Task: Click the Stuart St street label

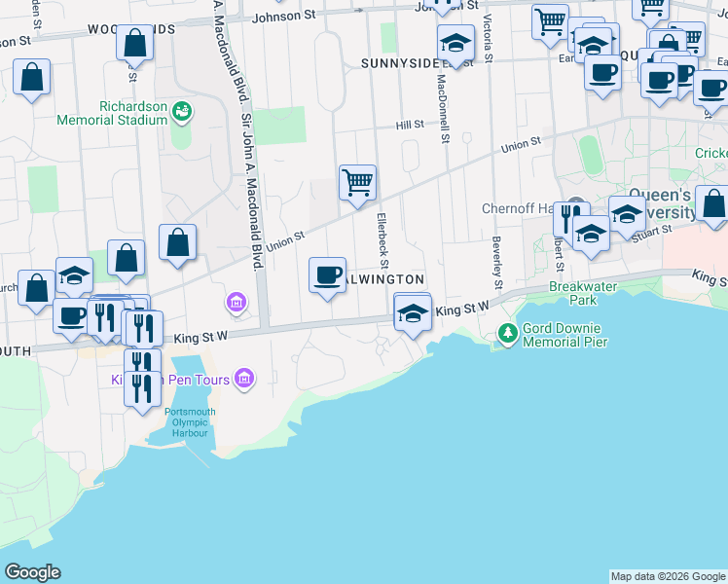Action: pyautogui.click(x=652, y=233)
